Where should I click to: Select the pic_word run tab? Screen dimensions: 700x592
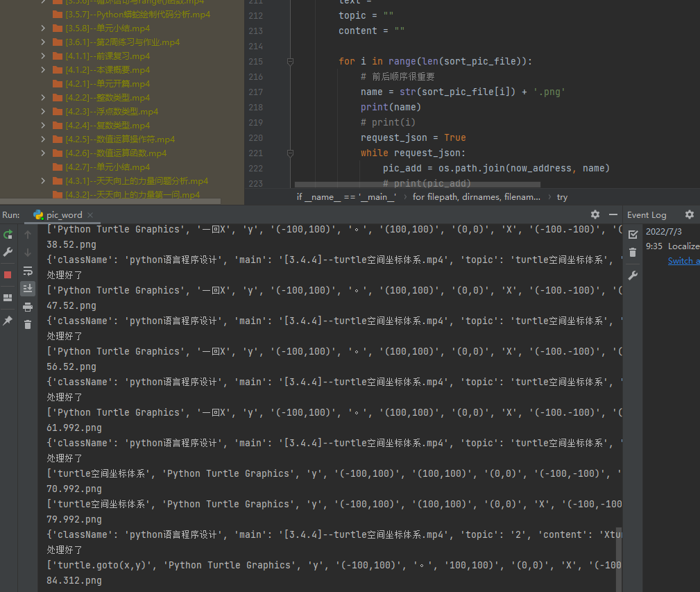(64, 214)
